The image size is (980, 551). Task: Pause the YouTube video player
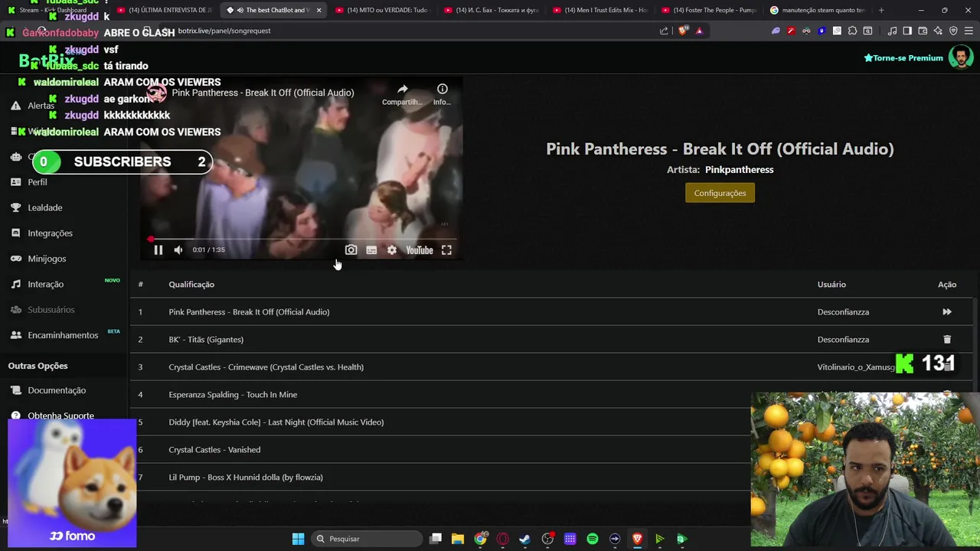coord(158,250)
